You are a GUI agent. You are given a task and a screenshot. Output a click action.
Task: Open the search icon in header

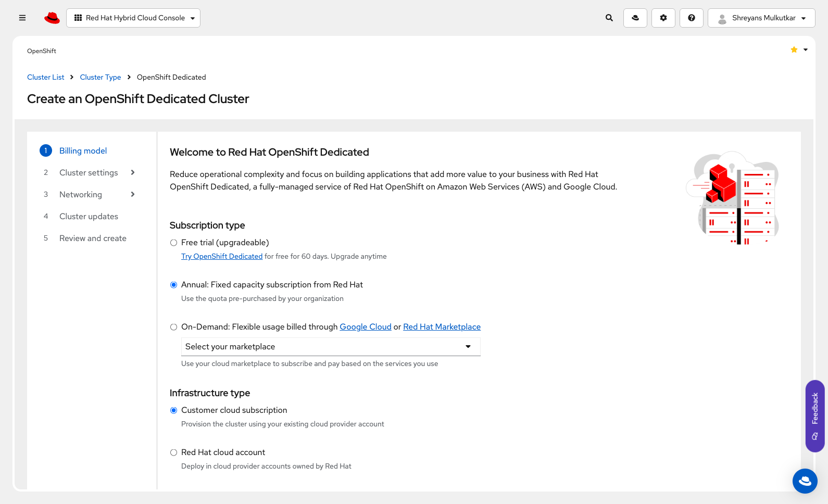coord(609,18)
